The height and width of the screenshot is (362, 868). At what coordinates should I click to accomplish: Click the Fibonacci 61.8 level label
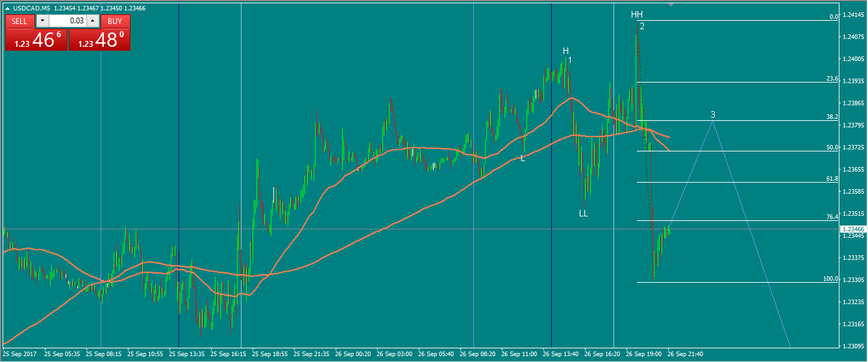832,178
